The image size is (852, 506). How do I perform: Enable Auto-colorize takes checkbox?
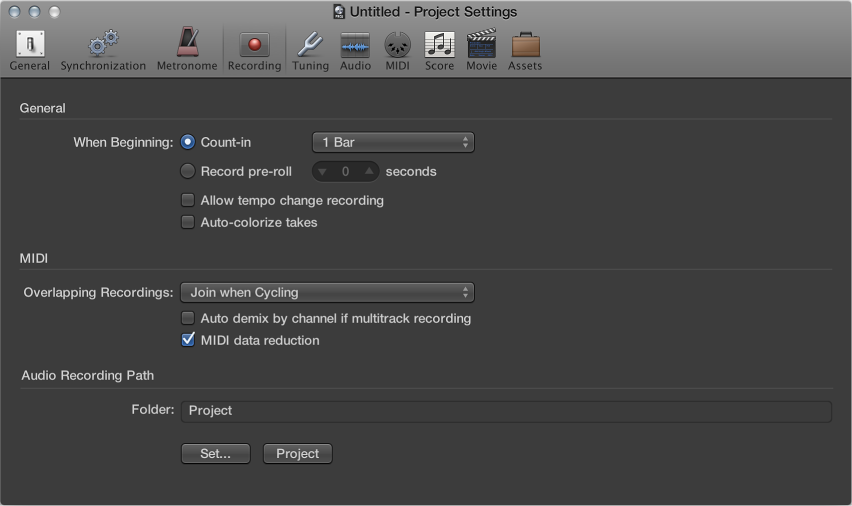pos(187,222)
